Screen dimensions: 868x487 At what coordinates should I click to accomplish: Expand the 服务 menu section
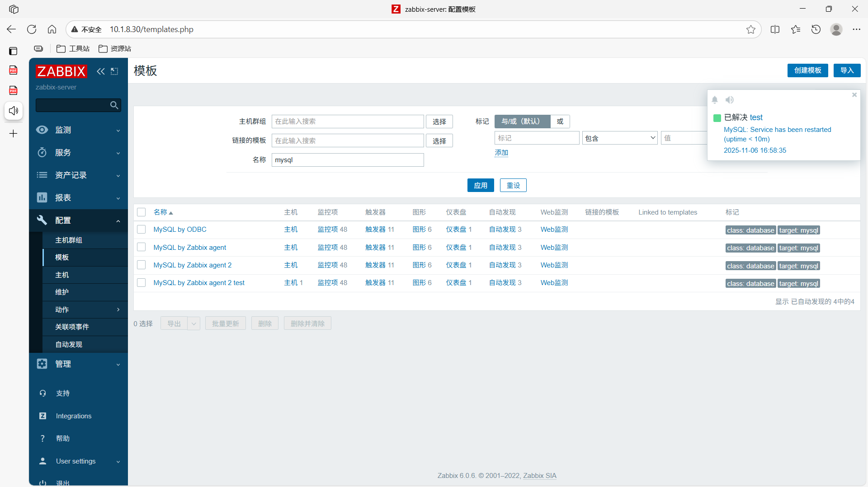coord(78,153)
